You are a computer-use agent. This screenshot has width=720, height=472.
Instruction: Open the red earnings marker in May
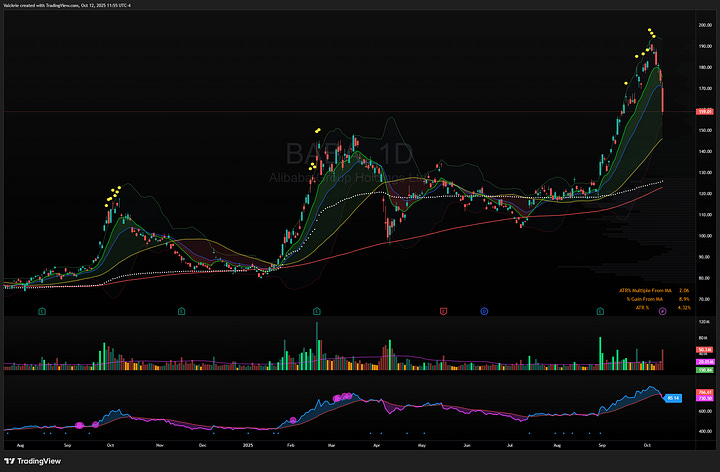(443, 311)
